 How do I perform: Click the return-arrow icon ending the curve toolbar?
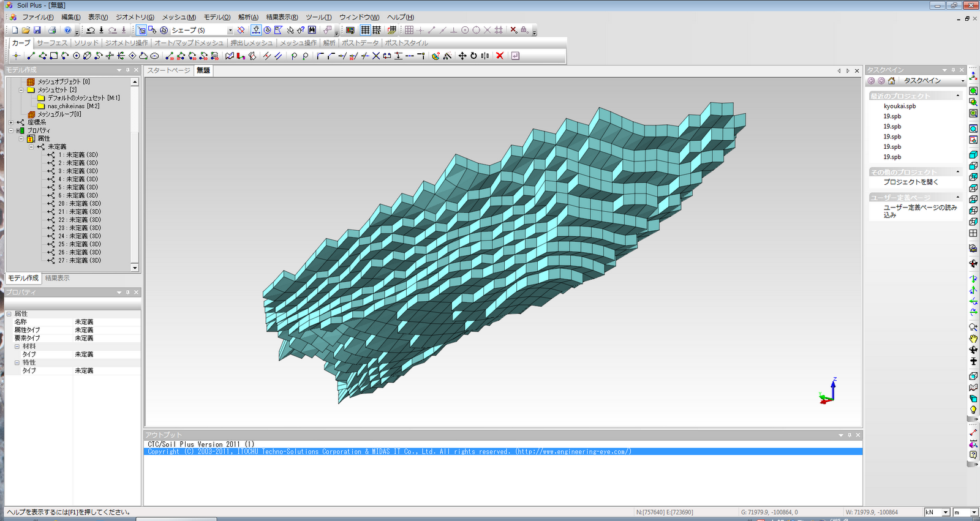(x=515, y=56)
